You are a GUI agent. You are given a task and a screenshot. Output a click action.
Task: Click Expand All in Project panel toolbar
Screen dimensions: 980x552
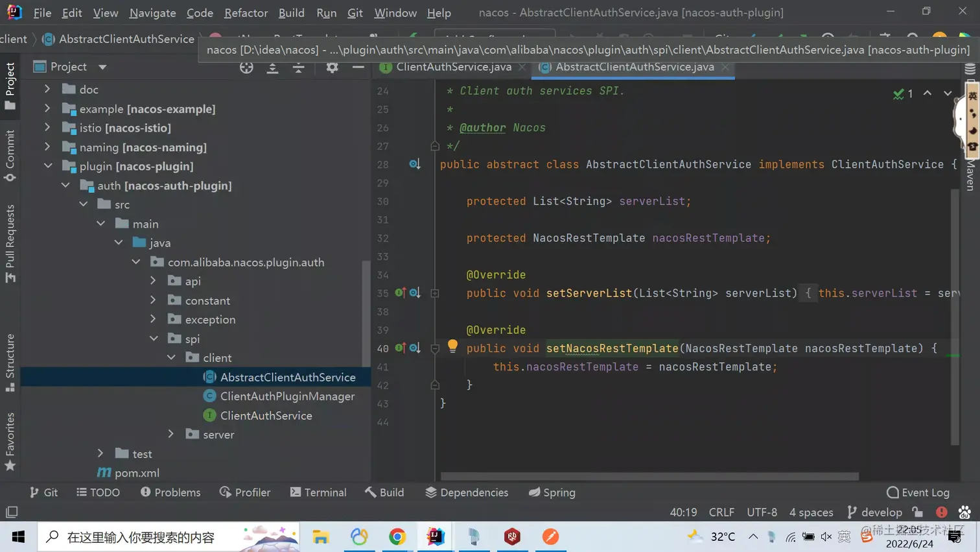(x=272, y=67)
